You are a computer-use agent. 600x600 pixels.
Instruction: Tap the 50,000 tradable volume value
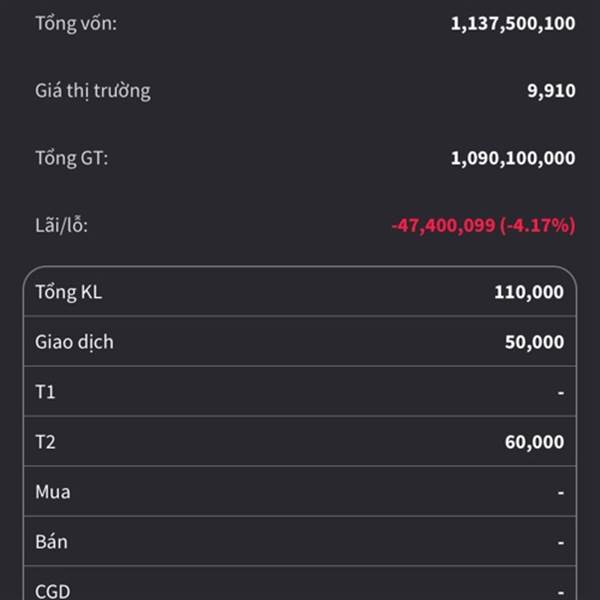(534, 342)
